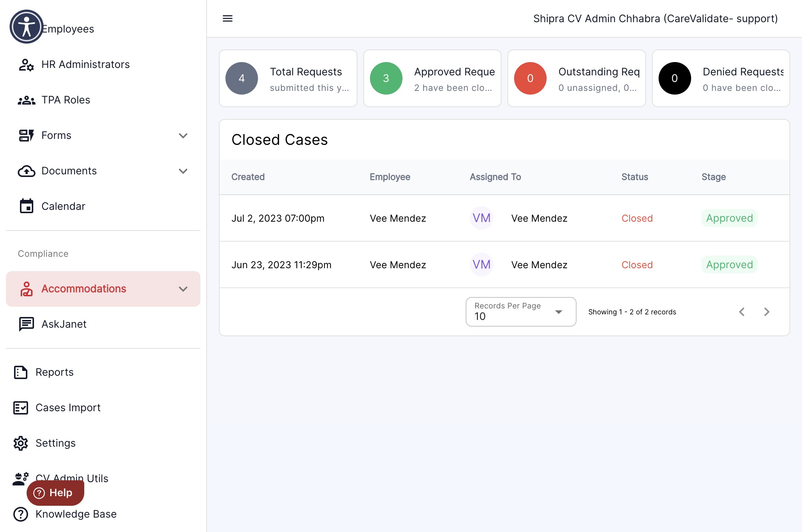Open the Approved Requests card
The height and width of the screenshot is (532, 802).
[432, 78]
